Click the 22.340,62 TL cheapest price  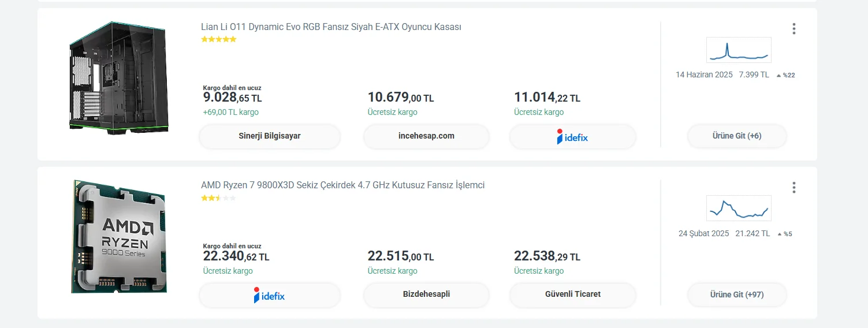236,256
